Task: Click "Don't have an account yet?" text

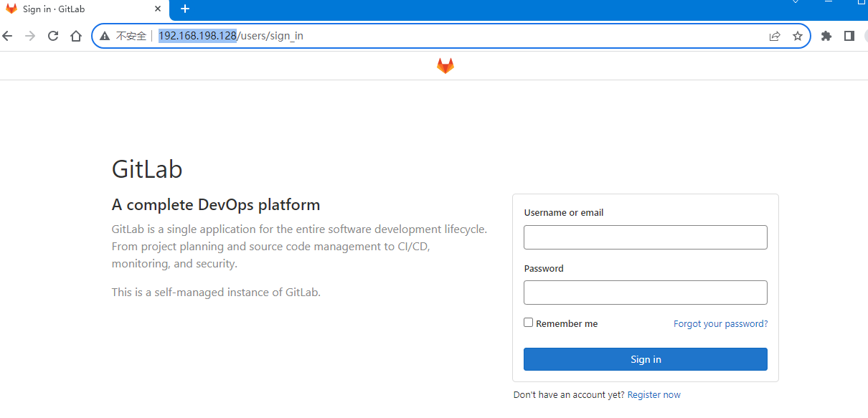Action: tap(569, 395)
